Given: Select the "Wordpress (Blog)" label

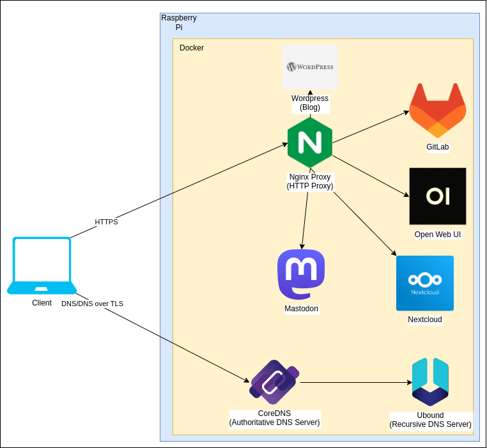Looking at the screenshot, I should click(310, 103).
